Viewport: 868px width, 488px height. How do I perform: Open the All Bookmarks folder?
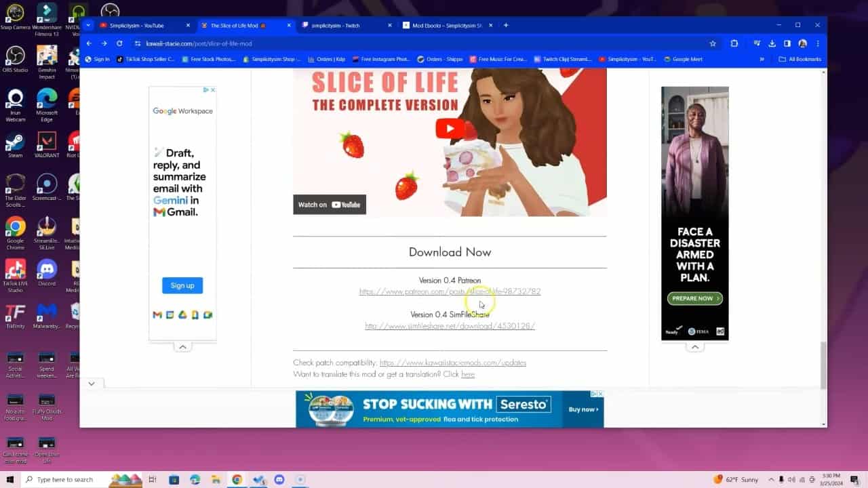[x=800, y=59]
